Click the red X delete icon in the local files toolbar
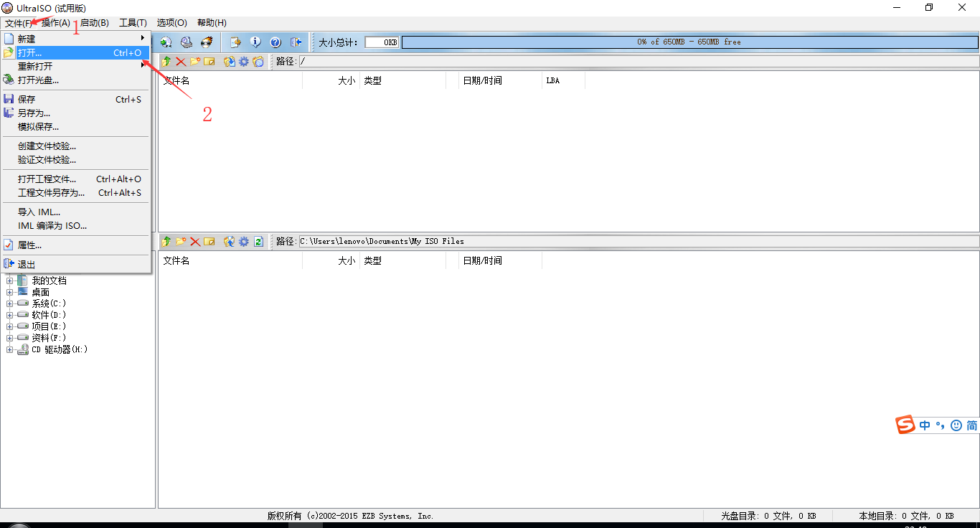Image resolution: width=980 pixels, height=528 pixels. pos(195,242)
